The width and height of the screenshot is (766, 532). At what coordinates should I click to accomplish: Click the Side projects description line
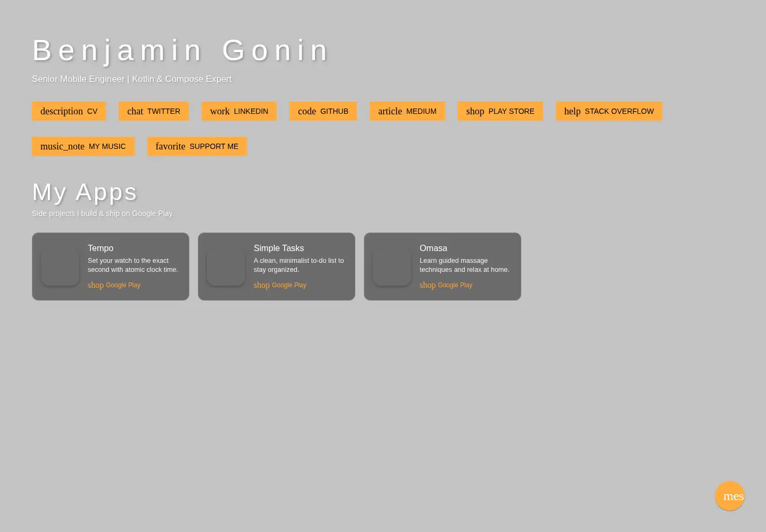click(x=103, y=213)
